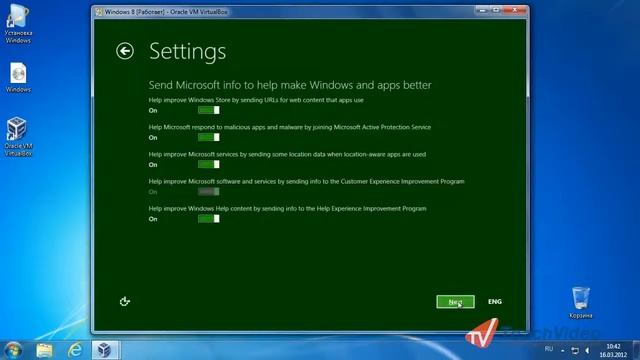Select the Установка Windows desktop icon

coord(18,24)
